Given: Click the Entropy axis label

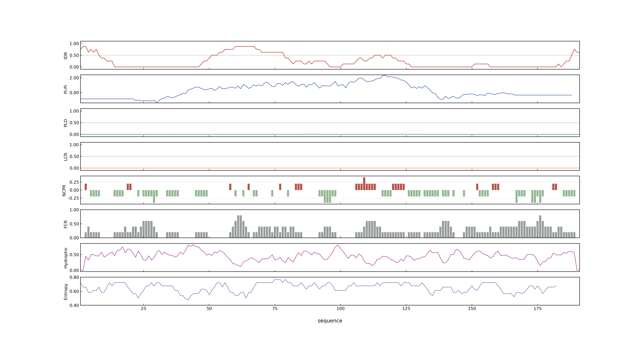Looking at the screenshot, I should pyautogui.click(x=66, y=291).
